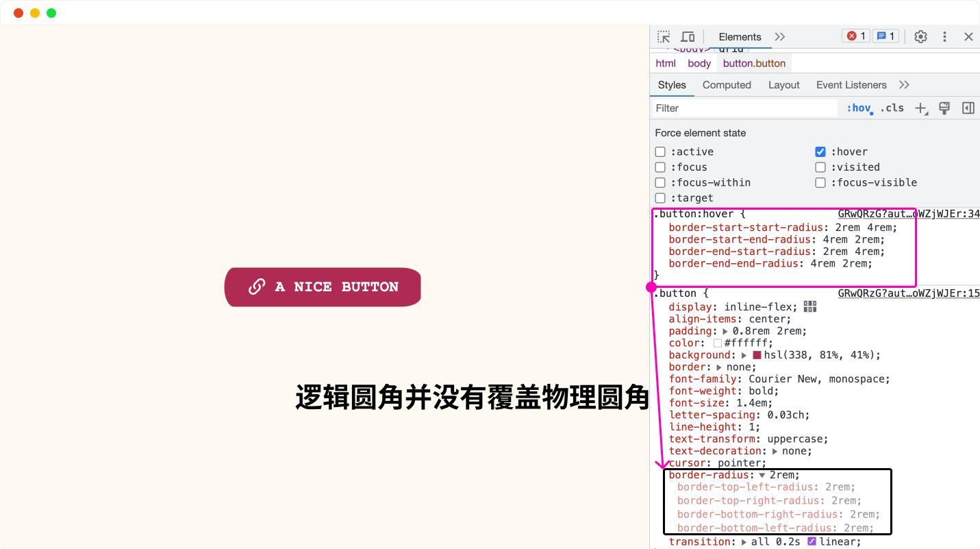Switch to the Event Listeners tab

pyautogui.click(x=851, y=85)
